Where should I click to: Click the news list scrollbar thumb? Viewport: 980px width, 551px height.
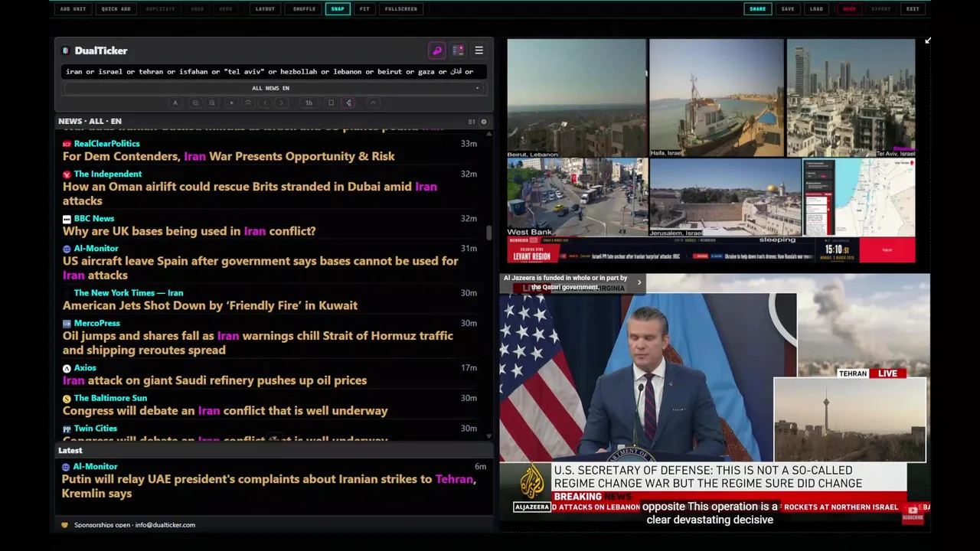(488, 233)
